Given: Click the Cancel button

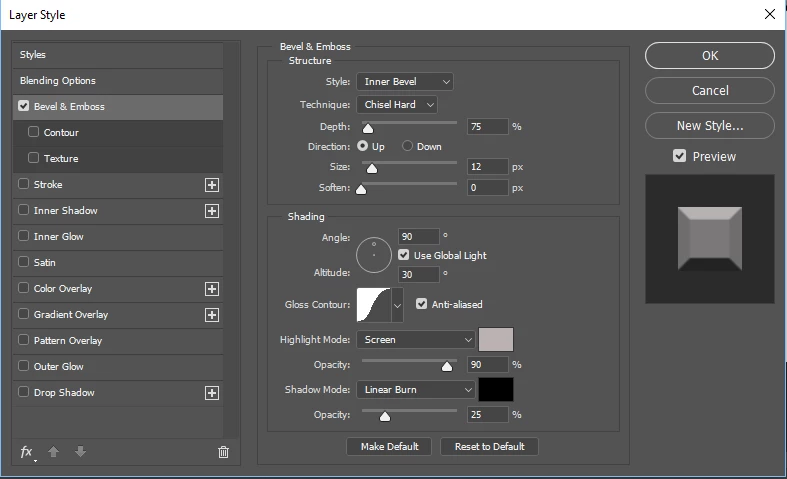Looking at the screenshot, I should 710,90.
